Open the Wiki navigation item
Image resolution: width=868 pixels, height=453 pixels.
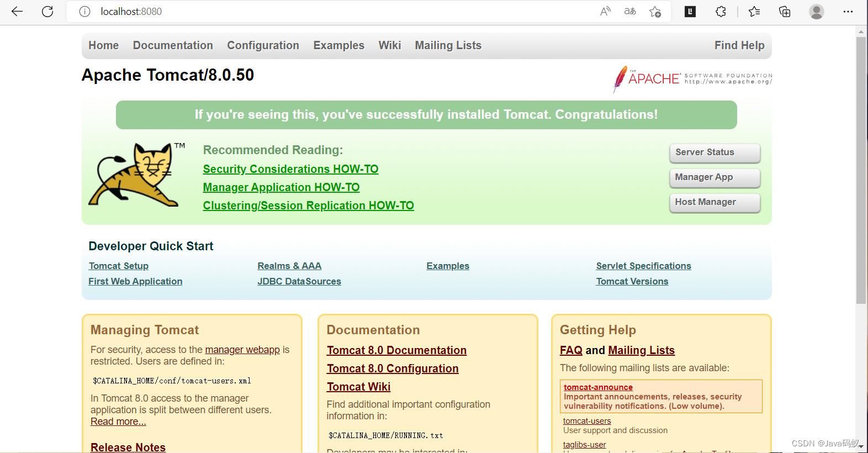(390, 45)
